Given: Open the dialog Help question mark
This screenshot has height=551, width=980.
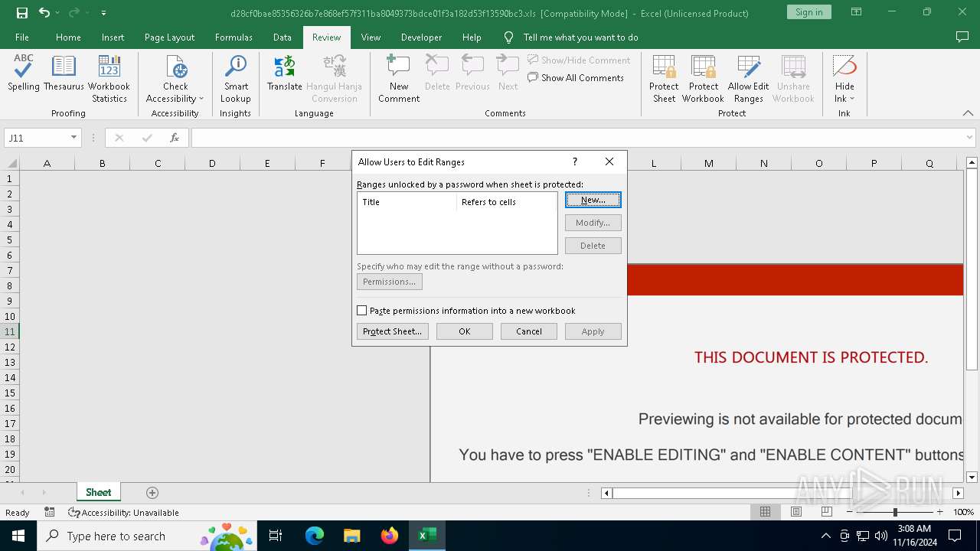Looking at the screenshot, I should 575,162.
